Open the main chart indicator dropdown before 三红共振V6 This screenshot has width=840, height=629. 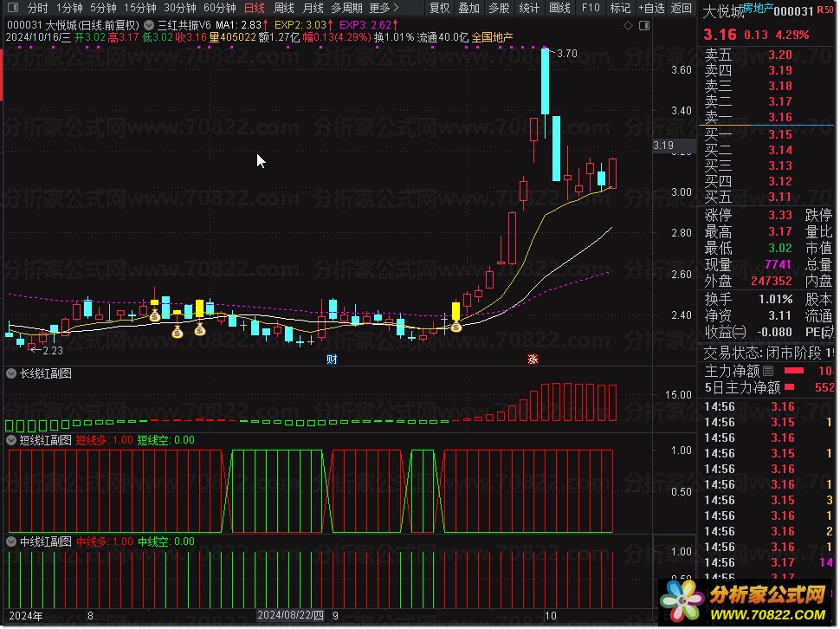pyautogui.click(x=149, y=25)
